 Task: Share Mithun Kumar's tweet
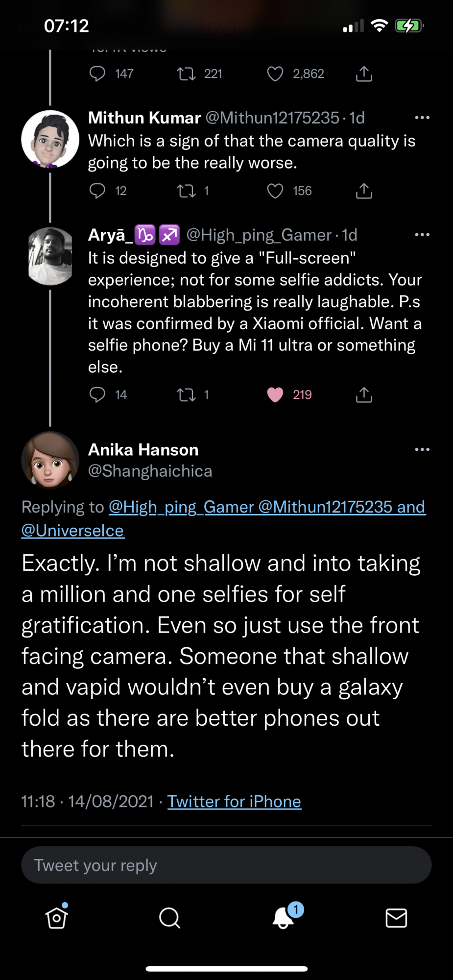pos(364,191)
